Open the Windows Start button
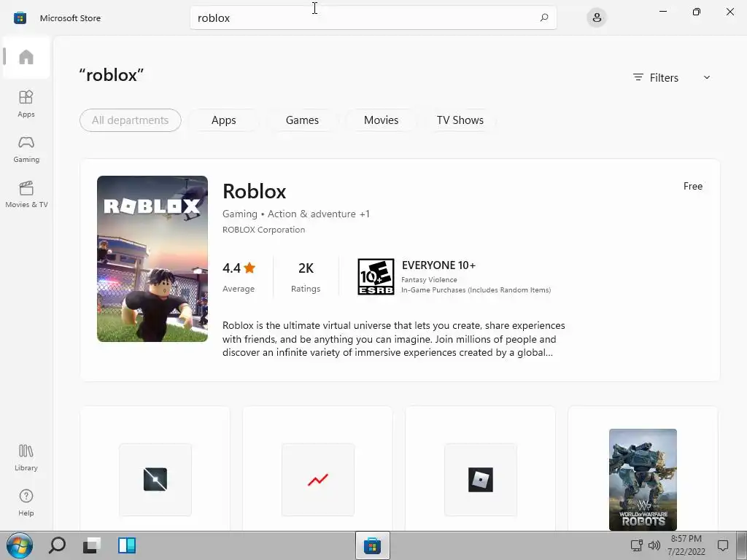This screenshot has width=747, height=560. (20, 545)
